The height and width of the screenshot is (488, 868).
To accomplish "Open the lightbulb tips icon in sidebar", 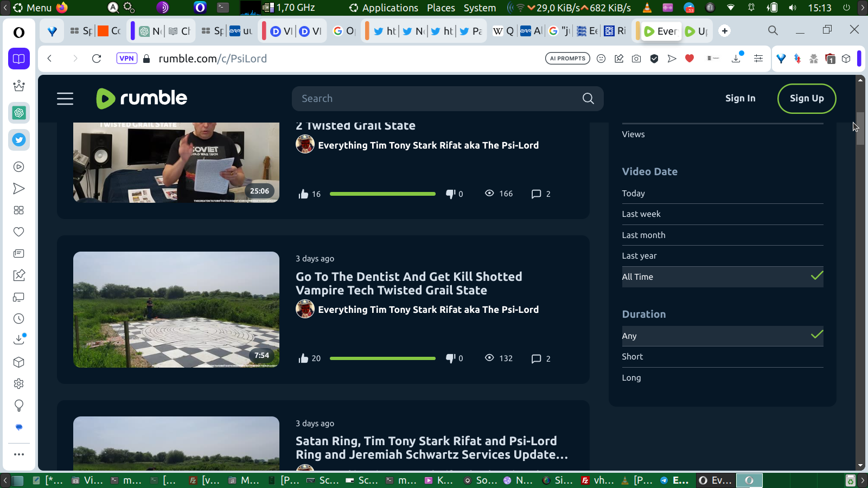I will tap(19, 406).
